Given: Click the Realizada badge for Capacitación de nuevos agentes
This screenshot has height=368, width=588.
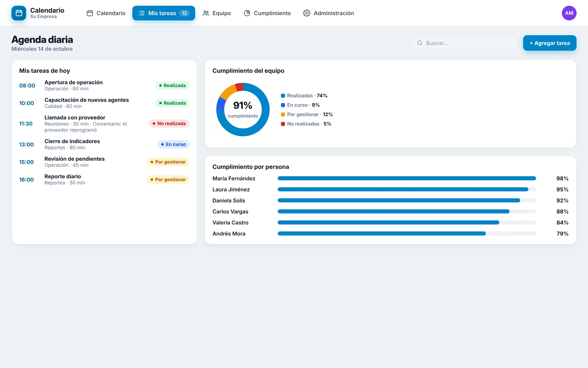Looking at the screenshot, I should (x=172, y=103).
